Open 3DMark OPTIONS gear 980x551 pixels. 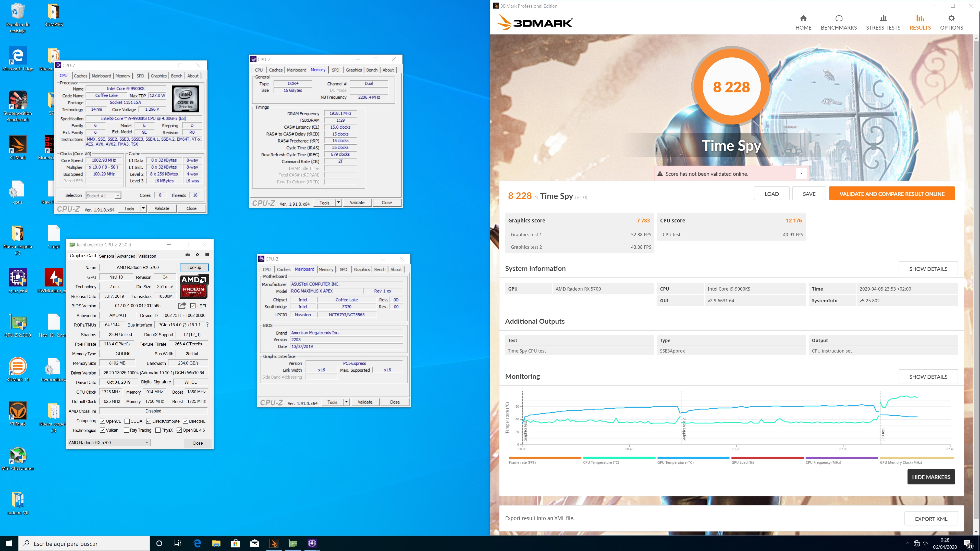[951, 22]
